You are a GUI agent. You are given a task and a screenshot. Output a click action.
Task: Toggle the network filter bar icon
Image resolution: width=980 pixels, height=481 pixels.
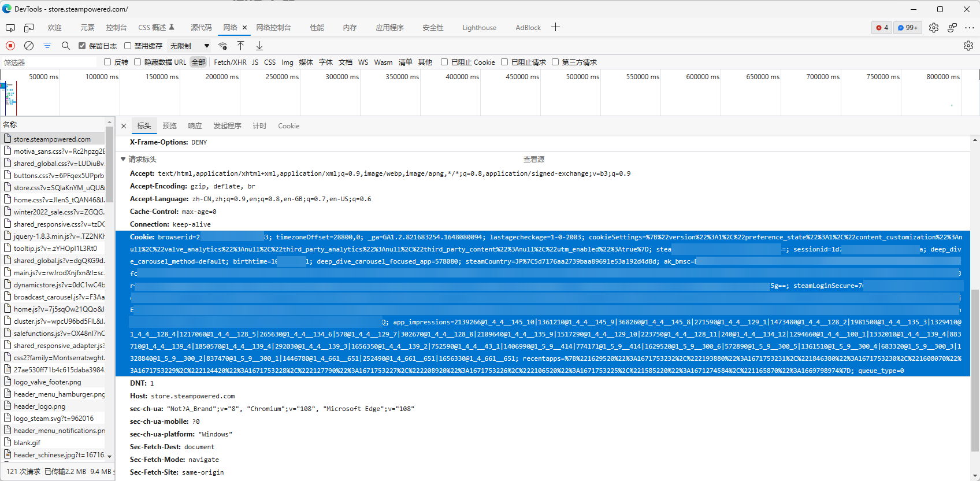(x=47, y=46)
